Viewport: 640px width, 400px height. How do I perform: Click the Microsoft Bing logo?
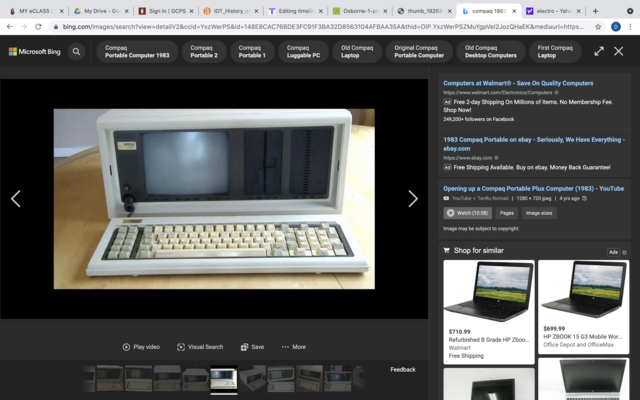pos(34,51)
